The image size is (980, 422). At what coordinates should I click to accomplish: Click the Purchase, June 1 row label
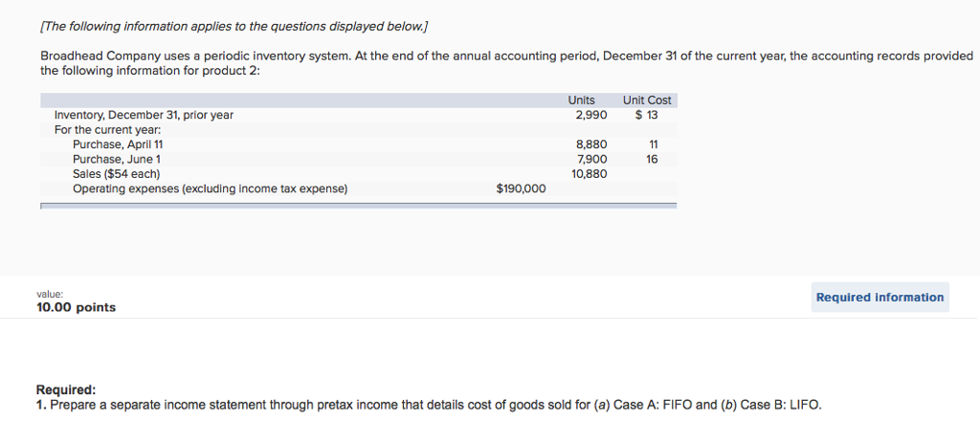pos(117,159)
